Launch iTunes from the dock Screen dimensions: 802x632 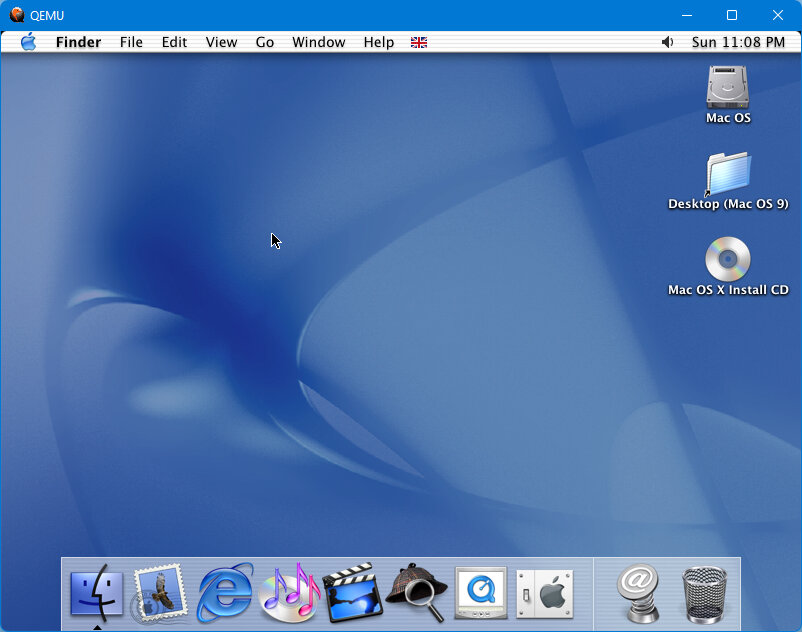(288, 593)
